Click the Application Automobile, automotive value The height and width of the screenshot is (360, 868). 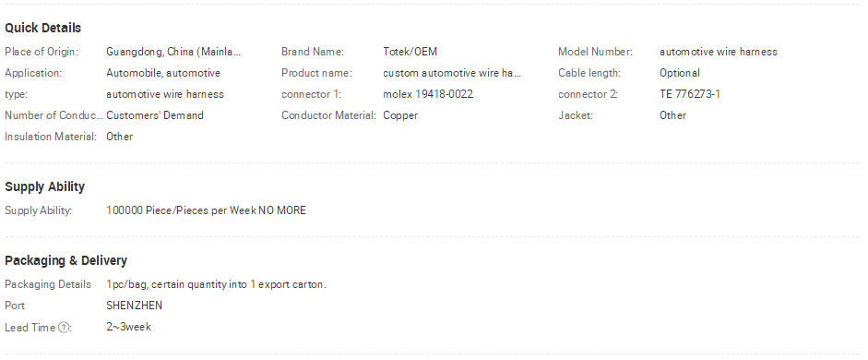(x=163, y=73)
